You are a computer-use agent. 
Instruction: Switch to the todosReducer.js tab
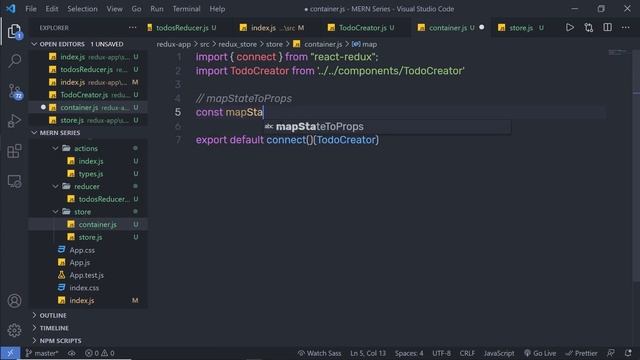(x=182, y=27)
